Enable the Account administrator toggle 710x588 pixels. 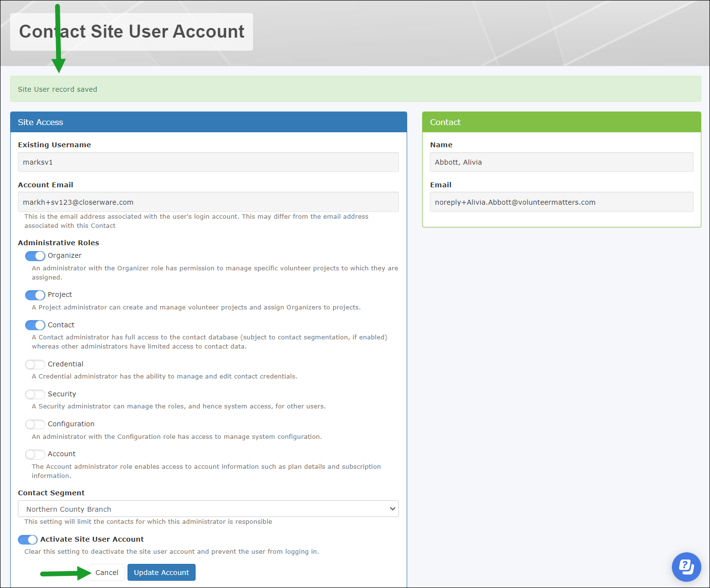(x=35, y=454)
